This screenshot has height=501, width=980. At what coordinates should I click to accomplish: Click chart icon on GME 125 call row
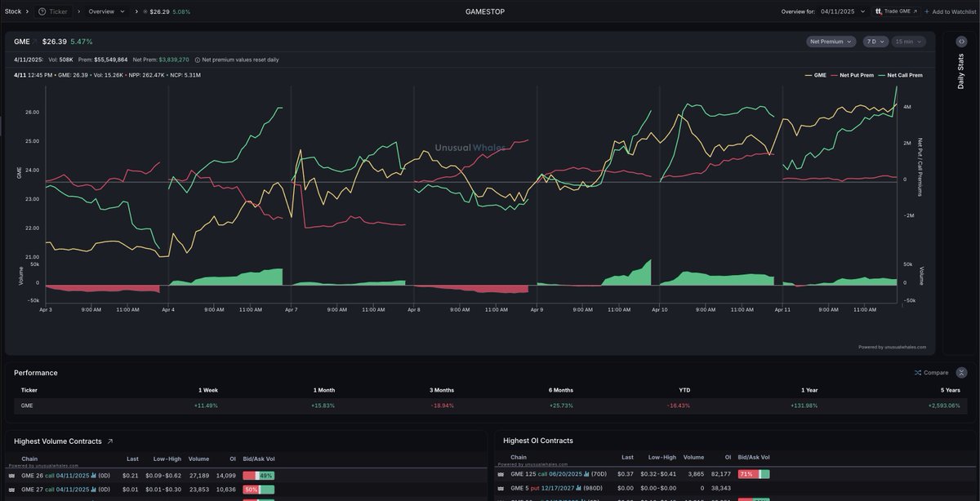pos(586,474)
